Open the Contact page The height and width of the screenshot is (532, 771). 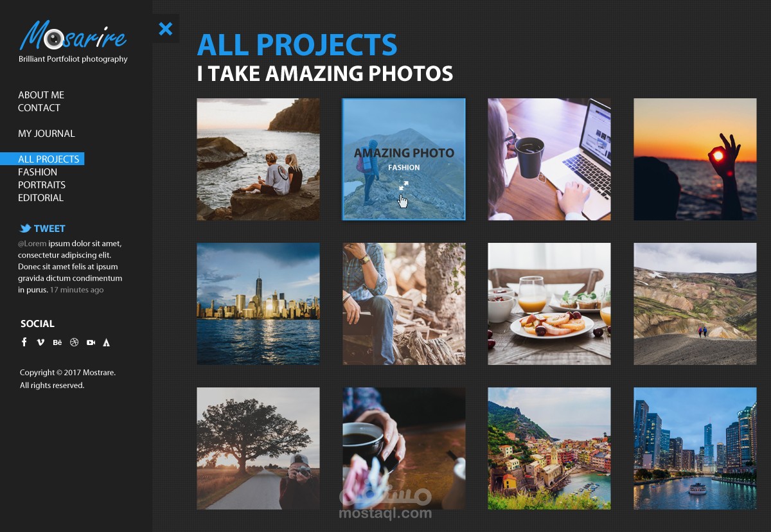tap(39, 108)
